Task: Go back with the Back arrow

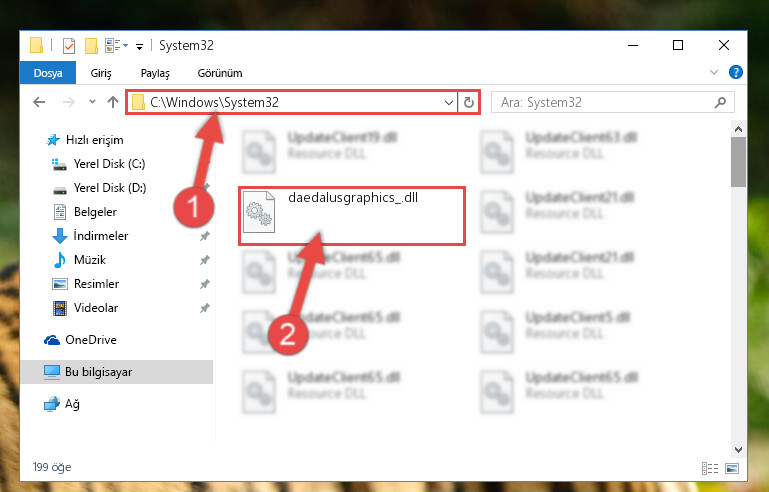Action: [39, 102]
